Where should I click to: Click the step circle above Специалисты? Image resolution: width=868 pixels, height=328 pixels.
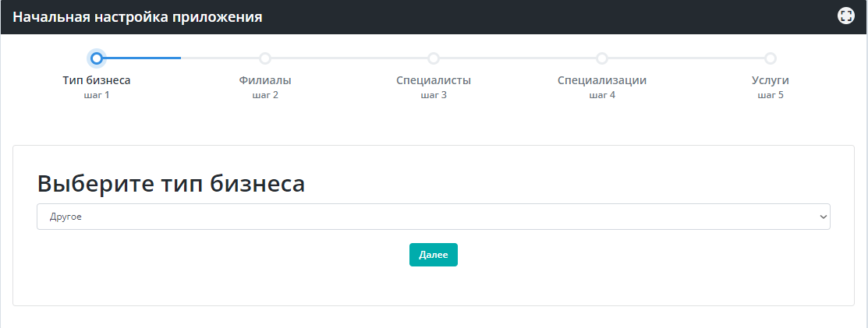(434, 58)
